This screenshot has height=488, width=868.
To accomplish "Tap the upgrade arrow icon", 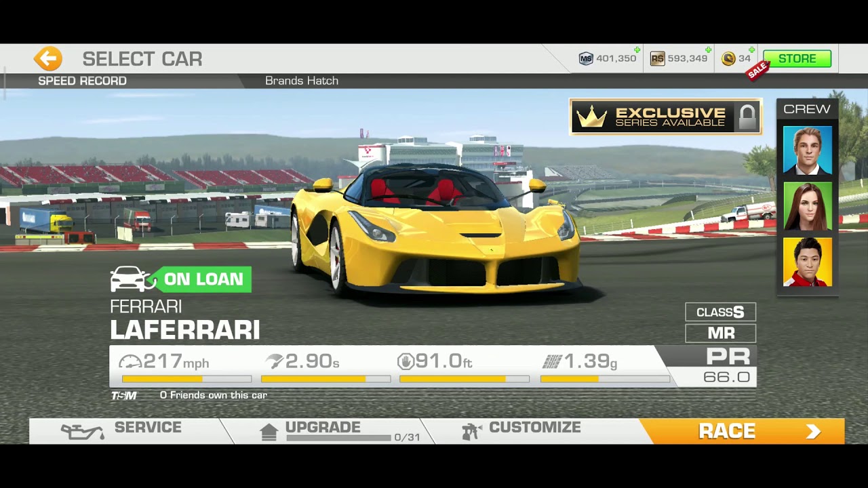I will pos(269,432).
